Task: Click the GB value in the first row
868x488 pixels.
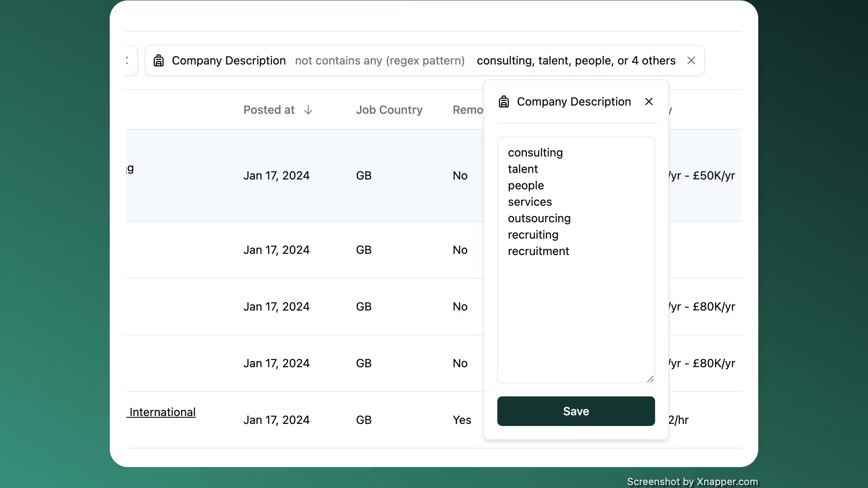Action: [363, 175]
